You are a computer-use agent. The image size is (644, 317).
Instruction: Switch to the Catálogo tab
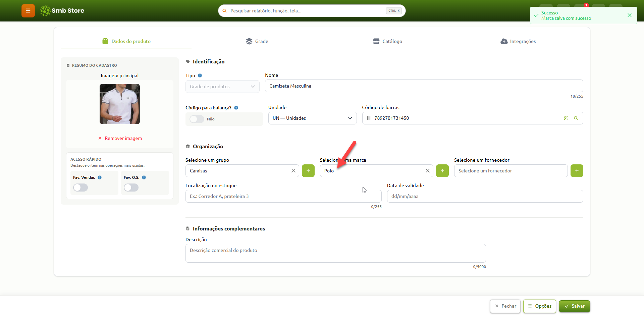click(387, 41)
